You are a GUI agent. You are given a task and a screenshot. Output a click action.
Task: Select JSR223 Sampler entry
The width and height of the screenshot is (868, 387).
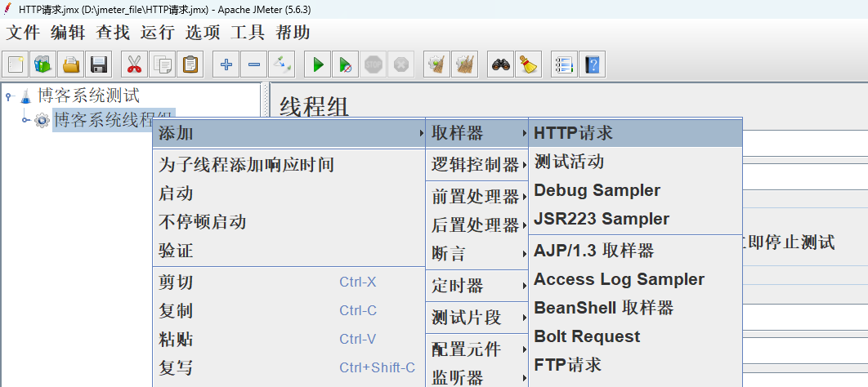(636, 220)
